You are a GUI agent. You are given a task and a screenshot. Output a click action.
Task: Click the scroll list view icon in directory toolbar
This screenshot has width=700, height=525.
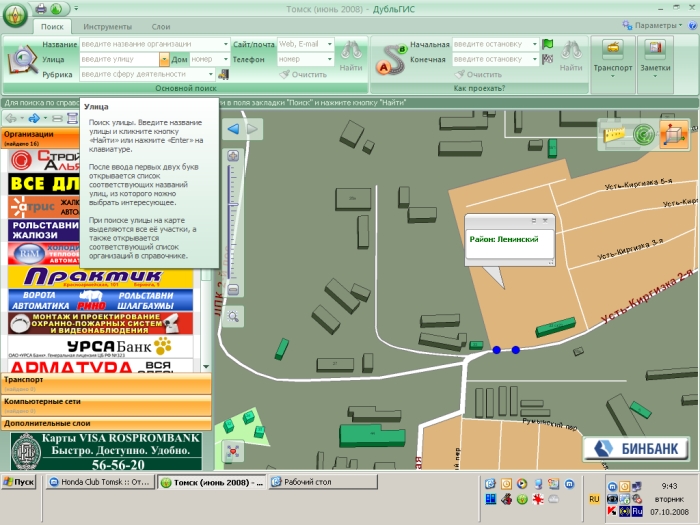point(72,118)
